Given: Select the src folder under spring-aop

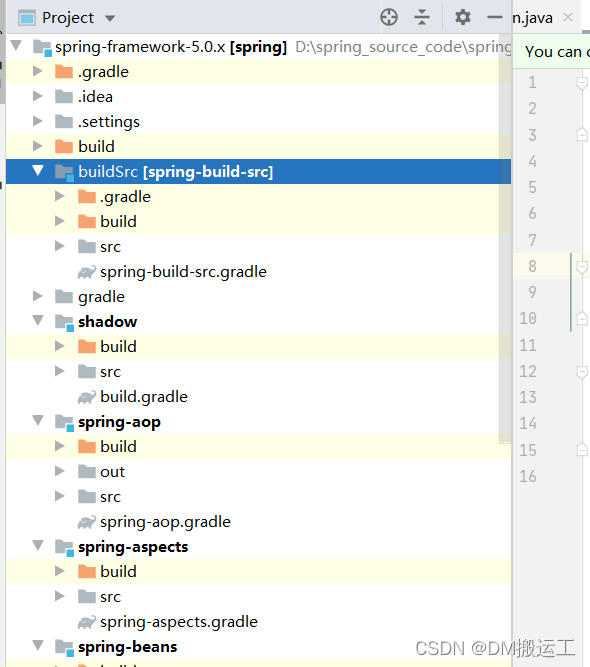Looking at the screenshot, I should 259,497.
